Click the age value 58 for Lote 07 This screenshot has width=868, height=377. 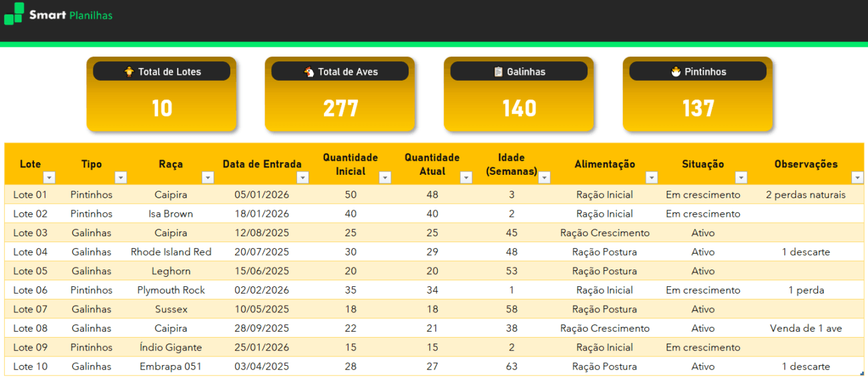click(511, 309)
